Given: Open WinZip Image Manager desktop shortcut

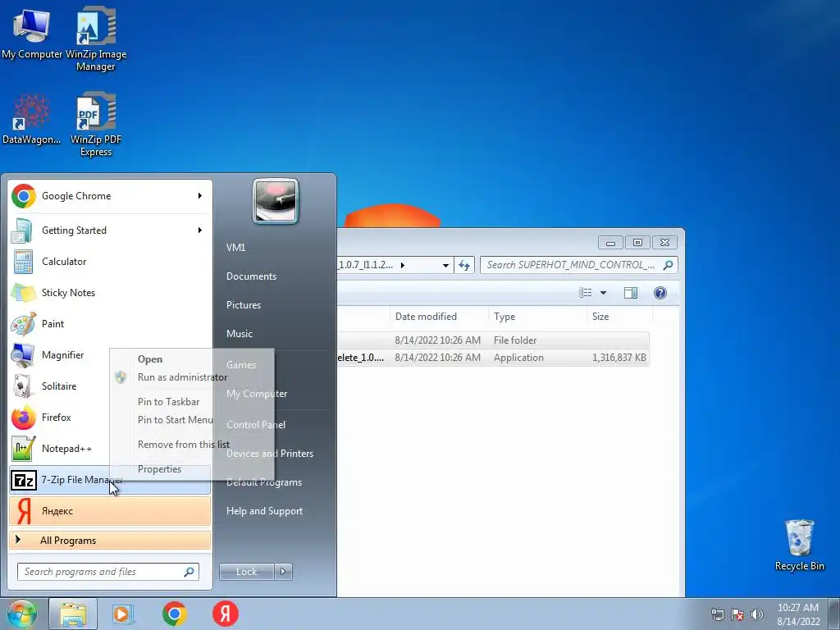Looking at the screenshot, I should [96, 40].
